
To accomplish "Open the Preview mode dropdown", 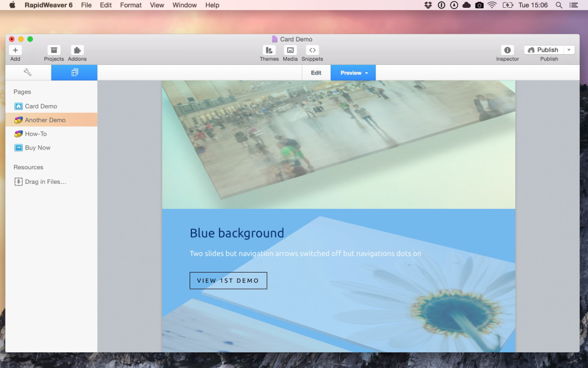I will pyautogui.click(x=353, y=73).
